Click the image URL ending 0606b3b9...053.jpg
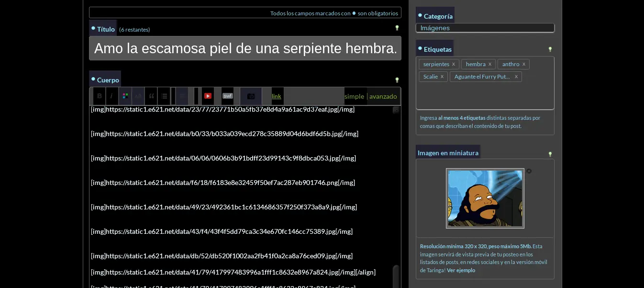Viewport: 644px width, 288px height. point(223,158)
